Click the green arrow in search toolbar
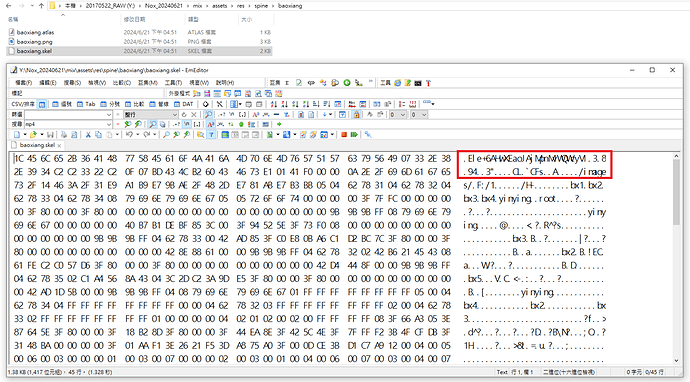 click(279, 124)
